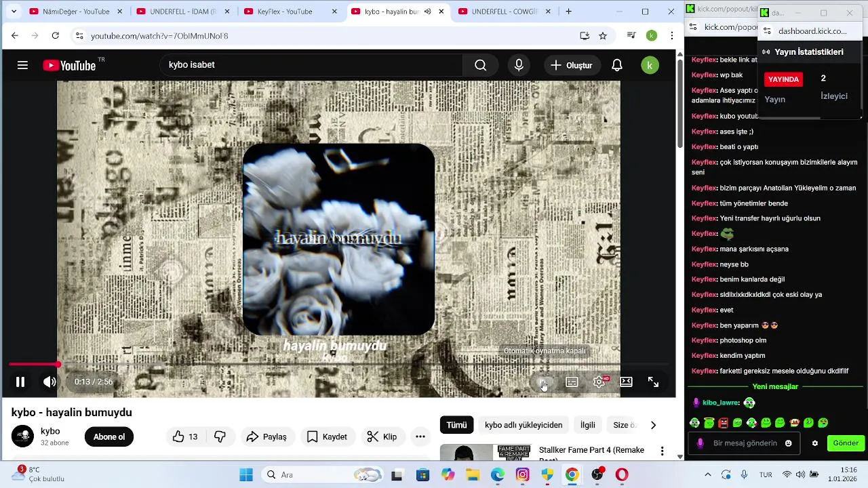The image size is (868, 488).
Task: Open the YouTube guide hamburger menu
Action: [x=22, y=65]
